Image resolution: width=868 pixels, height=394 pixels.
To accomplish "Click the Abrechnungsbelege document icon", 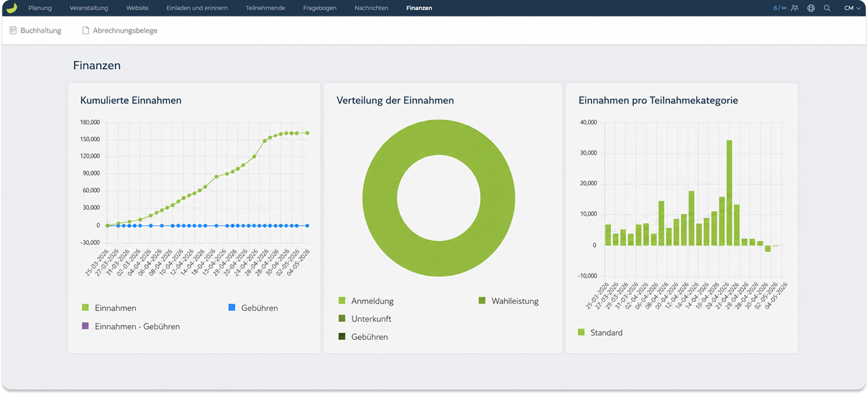I will (x=86, y=31).
